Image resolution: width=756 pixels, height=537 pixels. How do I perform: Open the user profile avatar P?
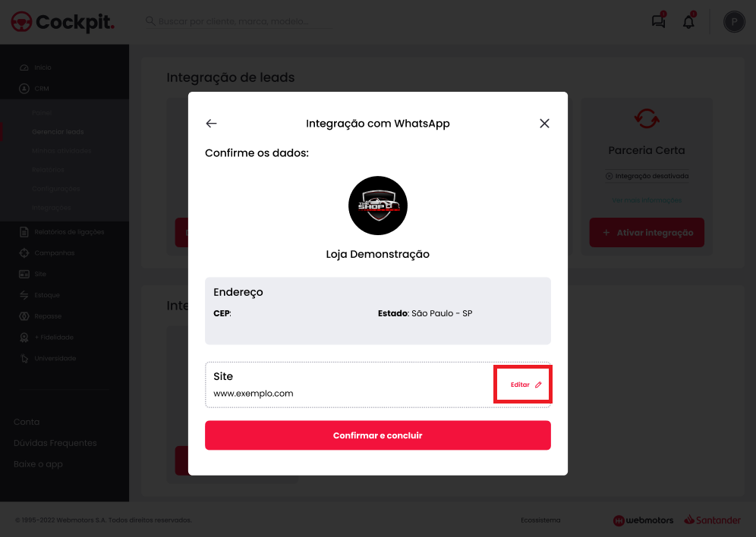pyautogui.click(x=734, y=22)
